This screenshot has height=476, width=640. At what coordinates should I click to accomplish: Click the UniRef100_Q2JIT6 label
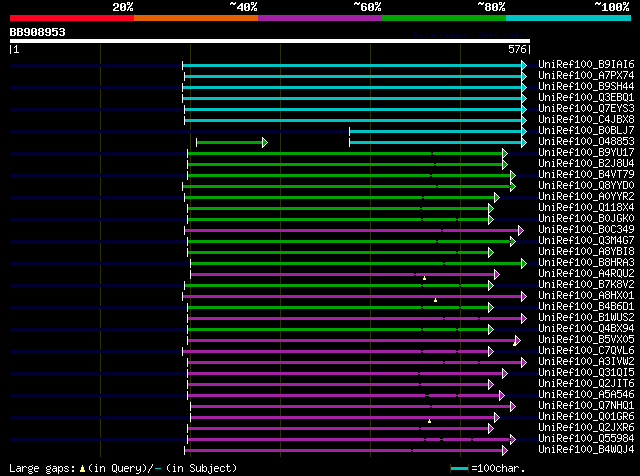586,384
